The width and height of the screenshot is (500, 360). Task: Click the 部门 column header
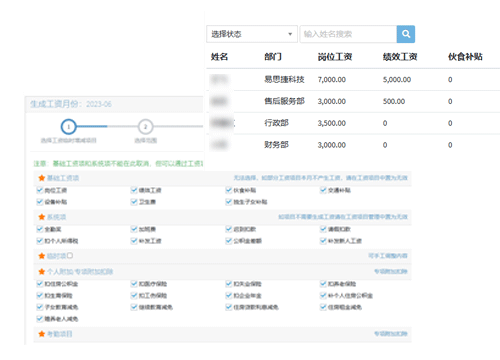point(273,57)
